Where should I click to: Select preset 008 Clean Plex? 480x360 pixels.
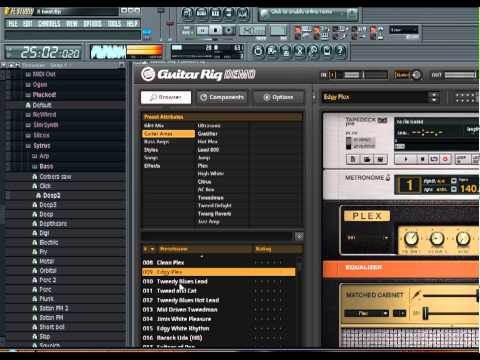[x=219, y=263]
